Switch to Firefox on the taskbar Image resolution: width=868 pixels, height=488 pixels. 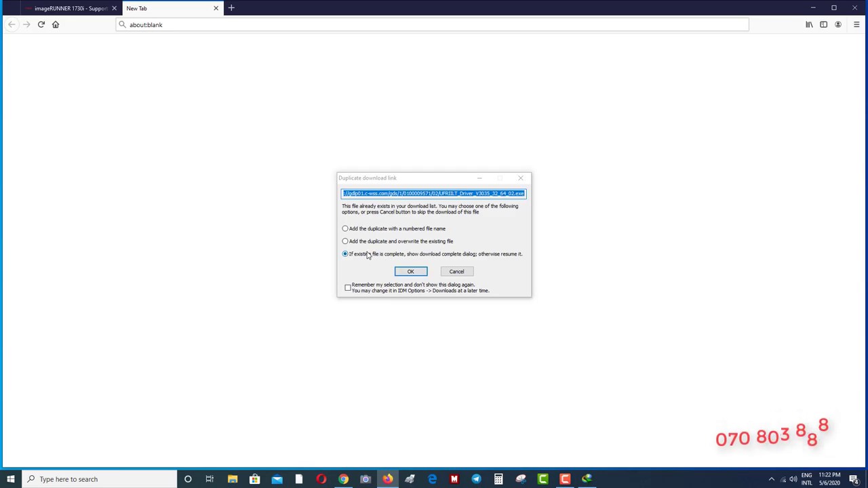[388, 479]
